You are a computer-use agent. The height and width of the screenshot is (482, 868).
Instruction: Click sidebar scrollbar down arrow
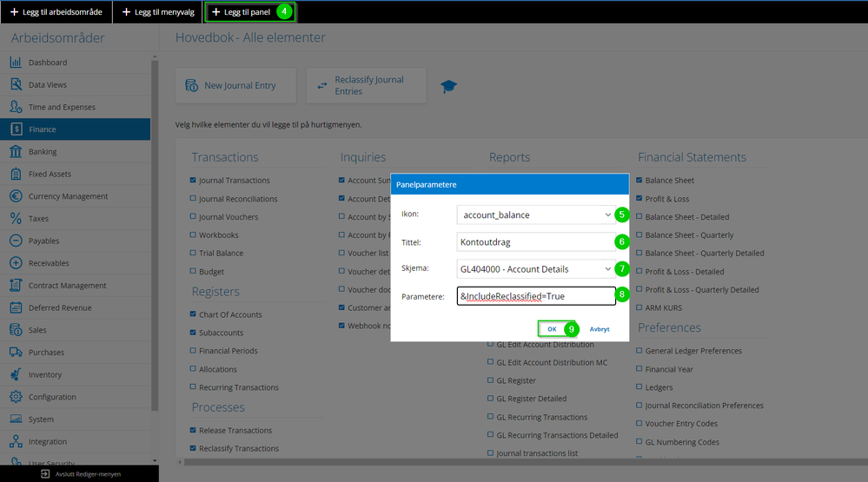coord(155,460)
